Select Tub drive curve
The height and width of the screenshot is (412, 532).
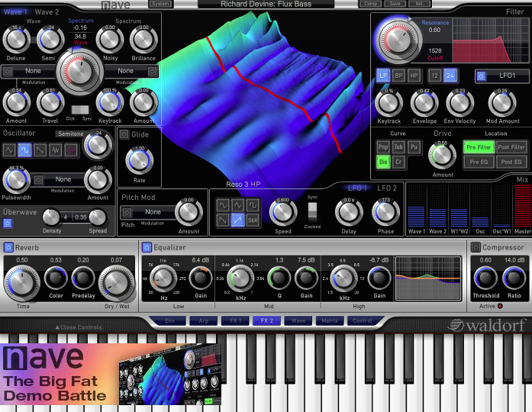pyautogui.click(x=398, y=147)
